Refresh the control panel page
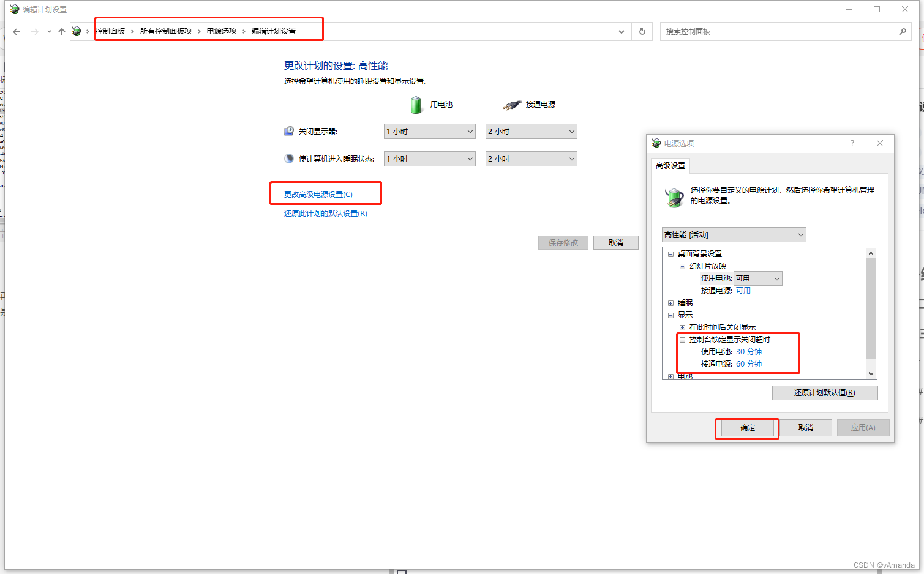This screenshot has width=924, height=574. (642, 32)
